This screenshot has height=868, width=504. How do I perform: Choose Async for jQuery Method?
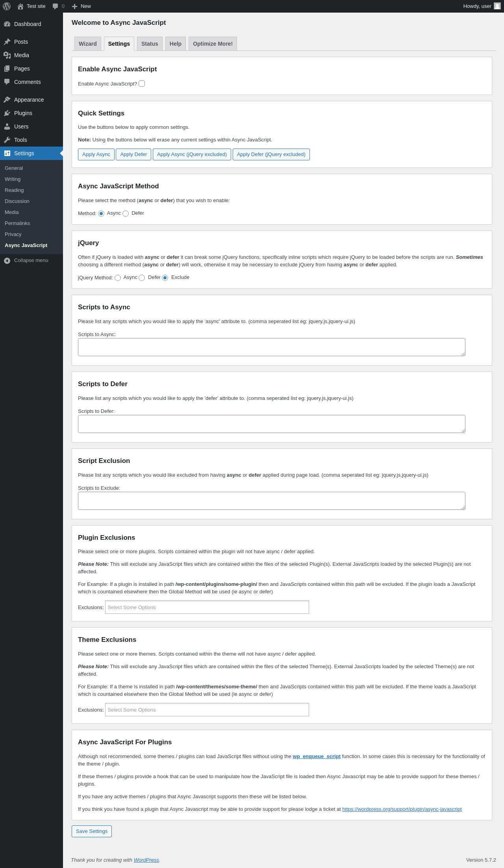pyautogui.click(x=118, y=278)
